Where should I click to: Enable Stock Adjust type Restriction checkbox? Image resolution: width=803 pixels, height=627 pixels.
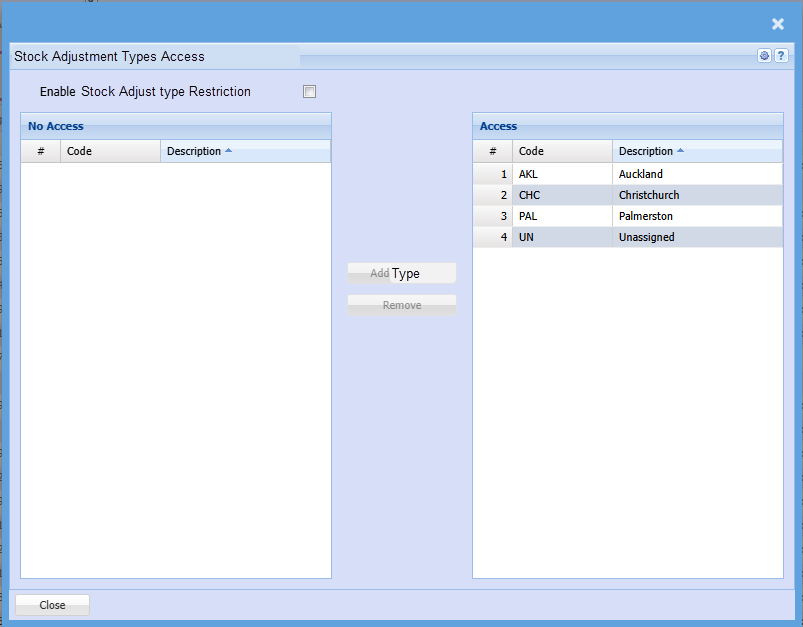[x=310, y=92]
